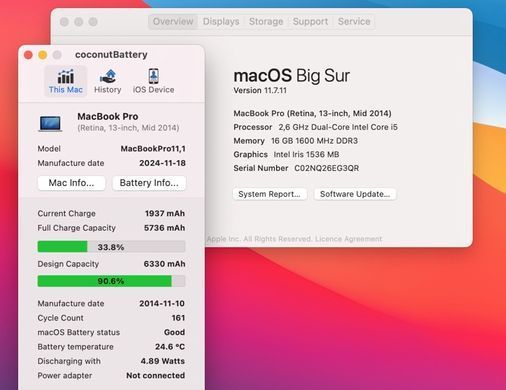The width and height of the screenshot is (506, 390).
Task: Click the 33.8% current charge bar
Action: tap(111, 247)
